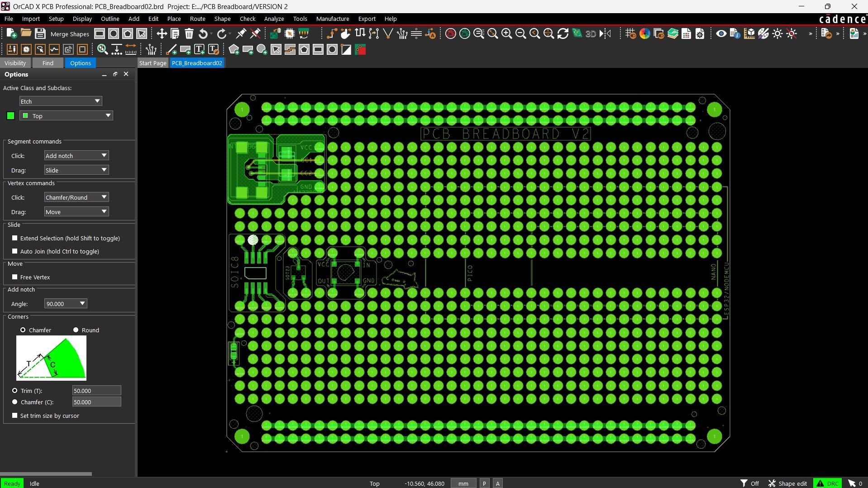Open the Route menu
Viewport: 868px width, 488px height.
[x=197, y=19]
